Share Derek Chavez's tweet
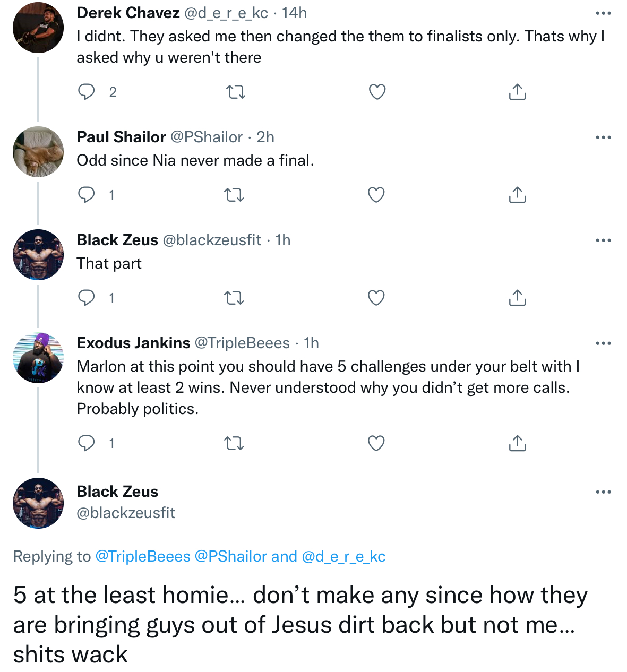The height and width of the screenshot is (672, 627). (517, 92)
